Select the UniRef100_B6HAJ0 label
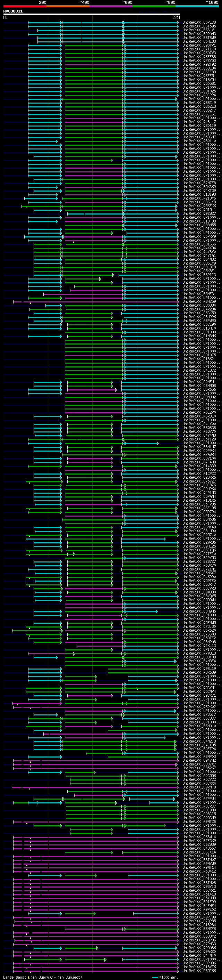The image size is (222, 980). 199,726
